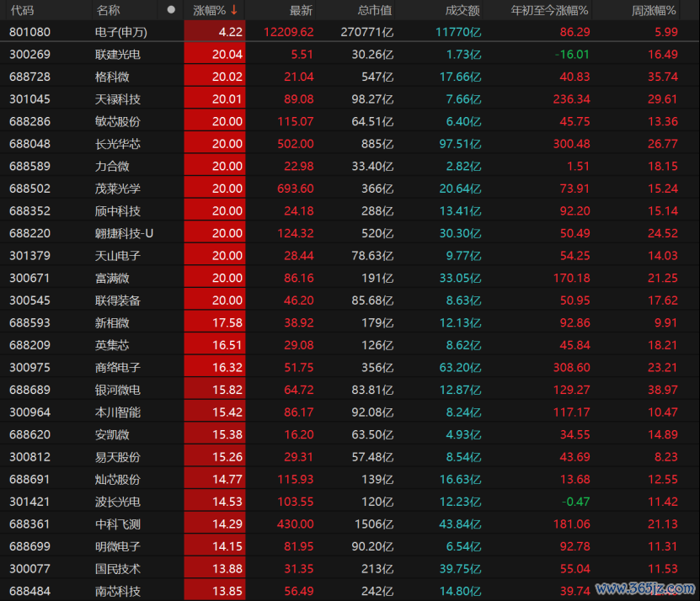Open stock 明微电子
Viewport: 700px width, 601px height.
pos(118,546)
